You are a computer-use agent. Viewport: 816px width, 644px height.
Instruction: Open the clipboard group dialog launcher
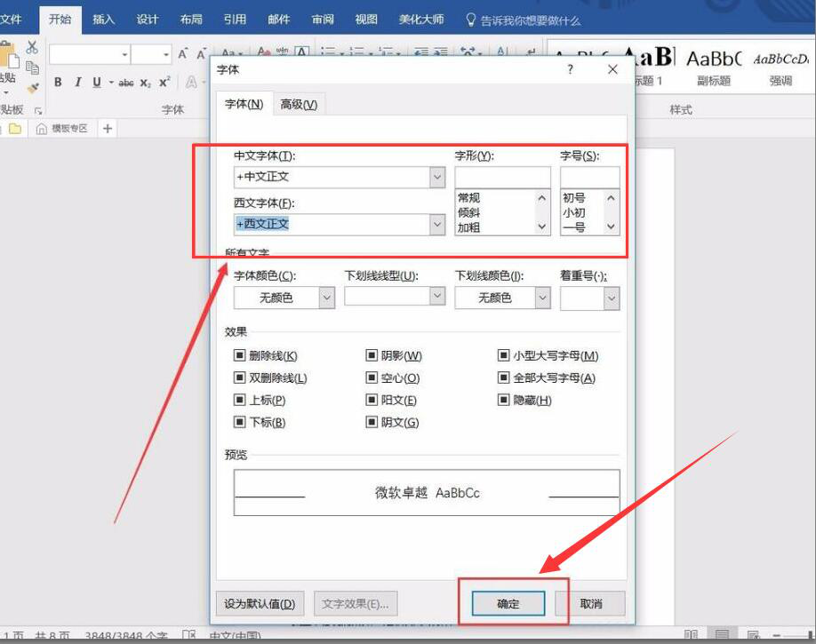(x=38, y=111)
